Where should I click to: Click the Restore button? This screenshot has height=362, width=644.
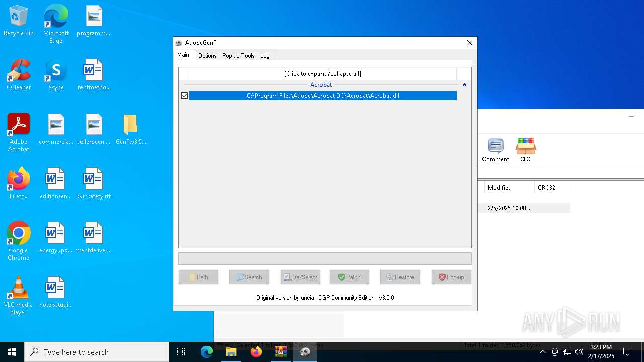point(400,277)
